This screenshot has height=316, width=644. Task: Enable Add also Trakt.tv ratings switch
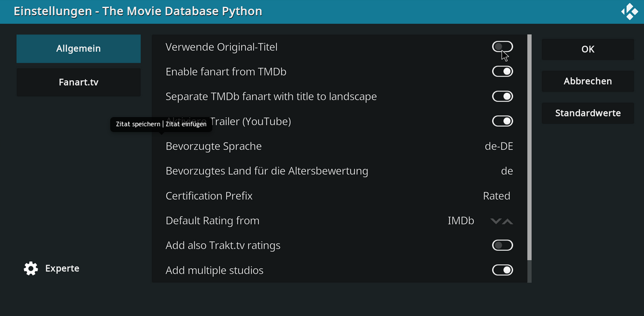[x=502, y=246]
